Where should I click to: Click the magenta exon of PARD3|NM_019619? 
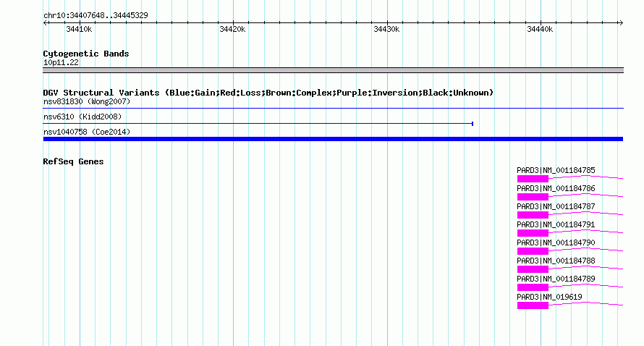pos(533,305)
